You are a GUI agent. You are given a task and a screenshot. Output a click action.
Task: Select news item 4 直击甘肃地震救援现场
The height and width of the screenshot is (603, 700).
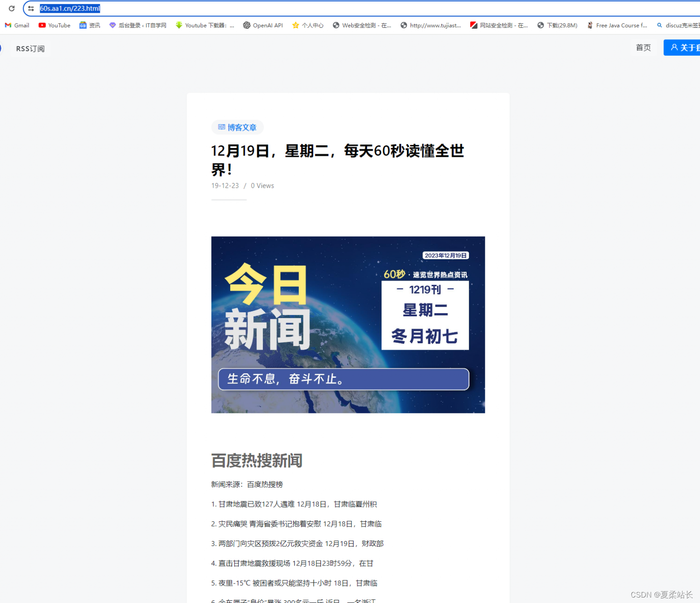292,563
